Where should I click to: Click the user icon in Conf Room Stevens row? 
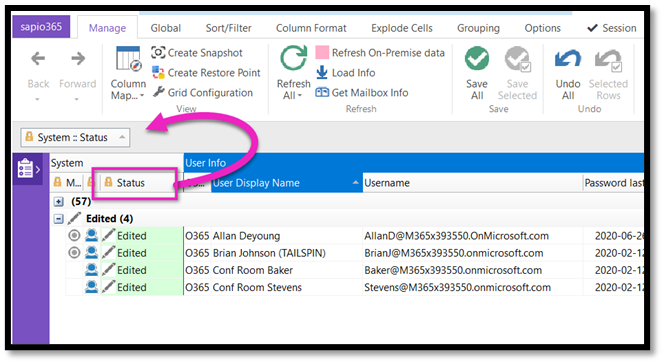(91, 287)
